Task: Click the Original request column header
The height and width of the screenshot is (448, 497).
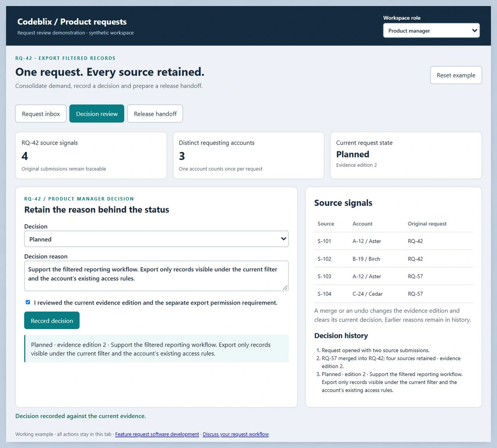Action: (427, 224)
